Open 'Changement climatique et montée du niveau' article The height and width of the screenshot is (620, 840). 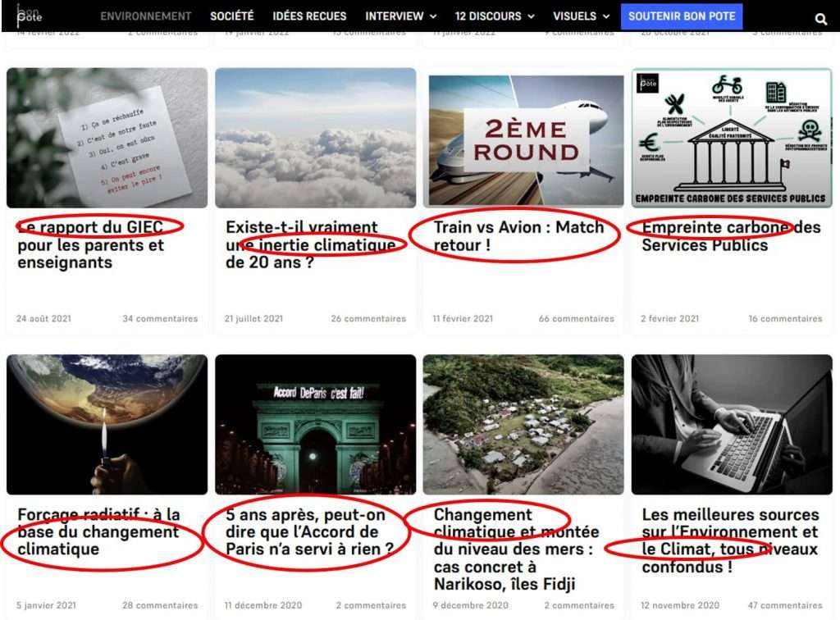tap(517, 549)
